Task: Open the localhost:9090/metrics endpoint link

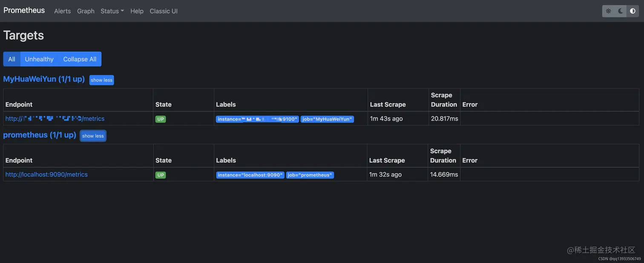Action: coord(46,174)
